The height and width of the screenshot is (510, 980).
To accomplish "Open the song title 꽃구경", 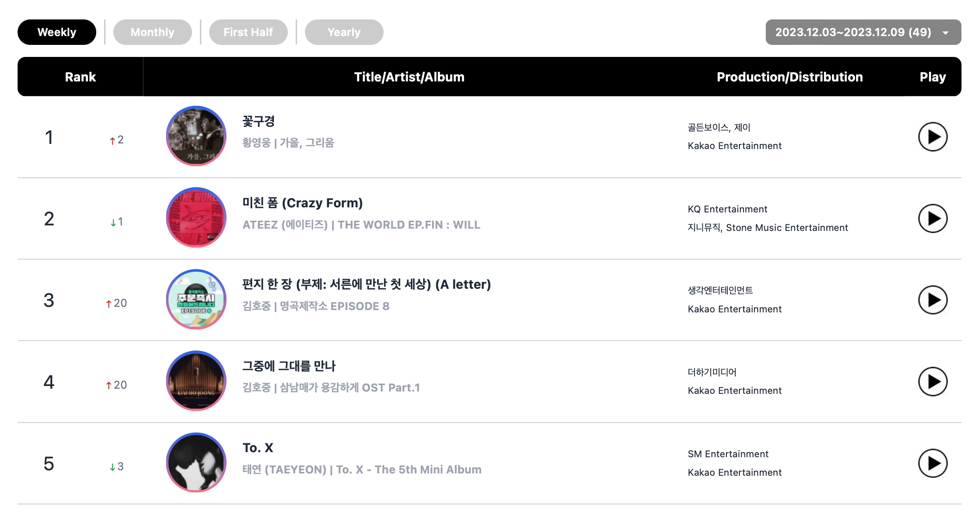I will 259,121.
